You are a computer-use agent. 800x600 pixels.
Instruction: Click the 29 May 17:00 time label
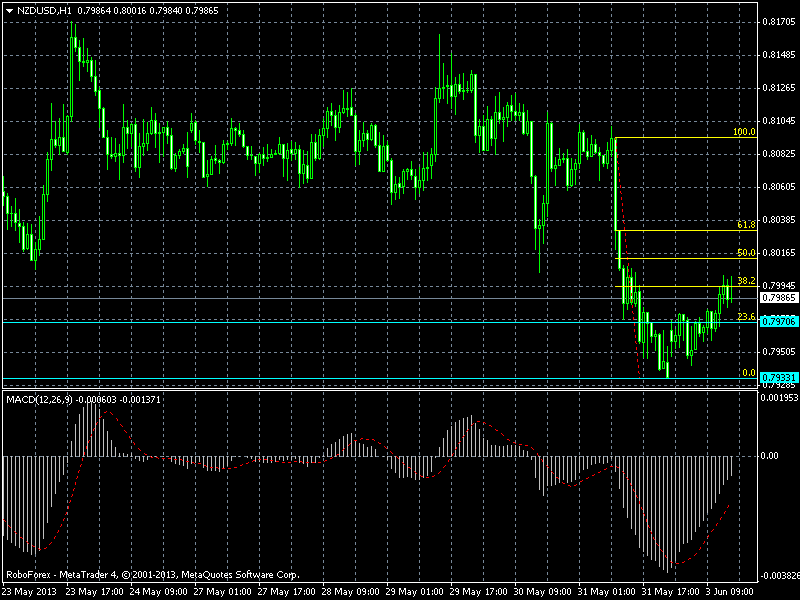pyautogui.click(x=479, y=592)
